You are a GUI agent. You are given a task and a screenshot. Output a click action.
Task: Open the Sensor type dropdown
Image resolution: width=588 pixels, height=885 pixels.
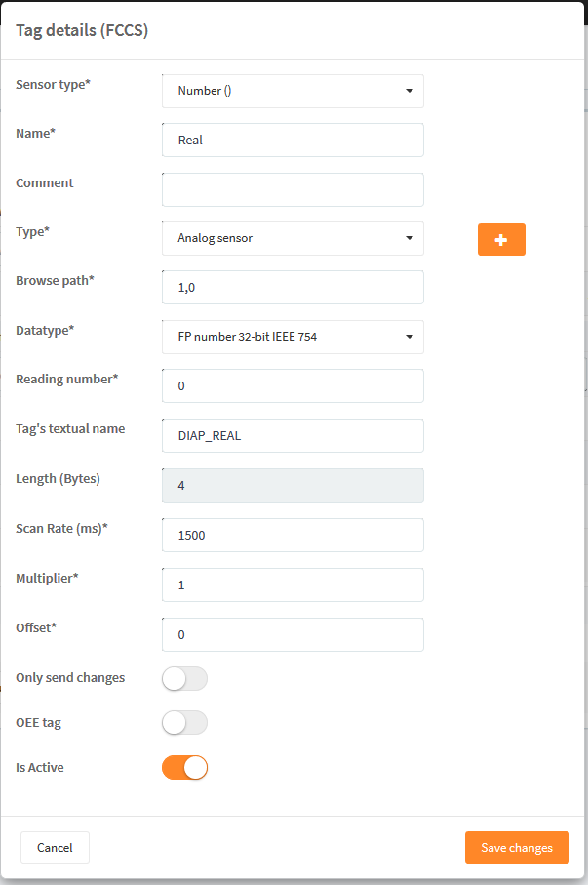[x=293, y=91]
